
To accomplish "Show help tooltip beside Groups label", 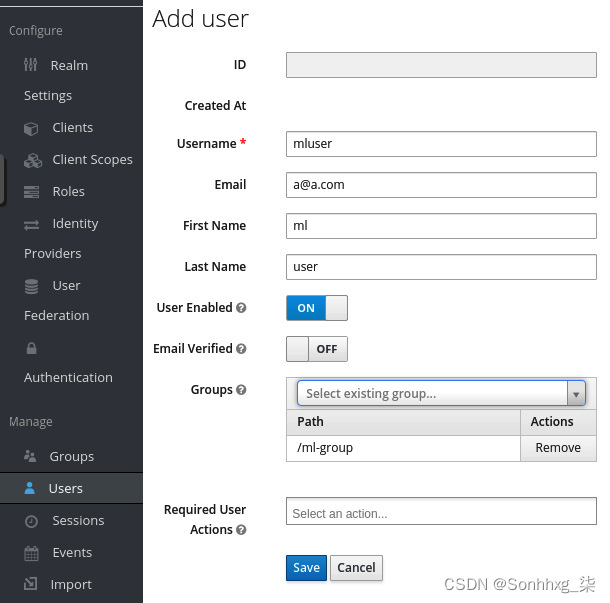I will 241,389.
